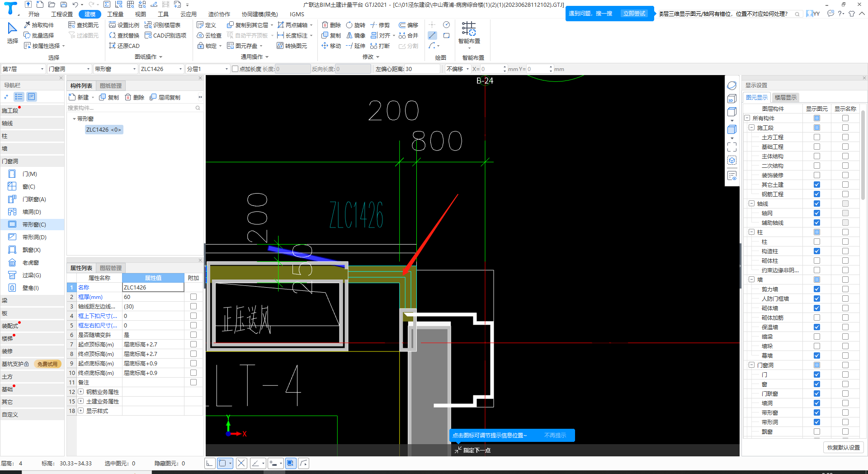Screen dimensions: 868x474
Task: Select the 偏移 offset tool
Action: click(409, 25)
